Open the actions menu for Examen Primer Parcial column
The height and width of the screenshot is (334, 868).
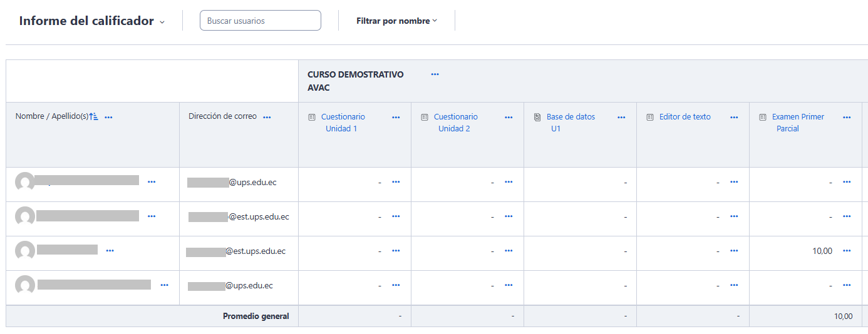847,118
